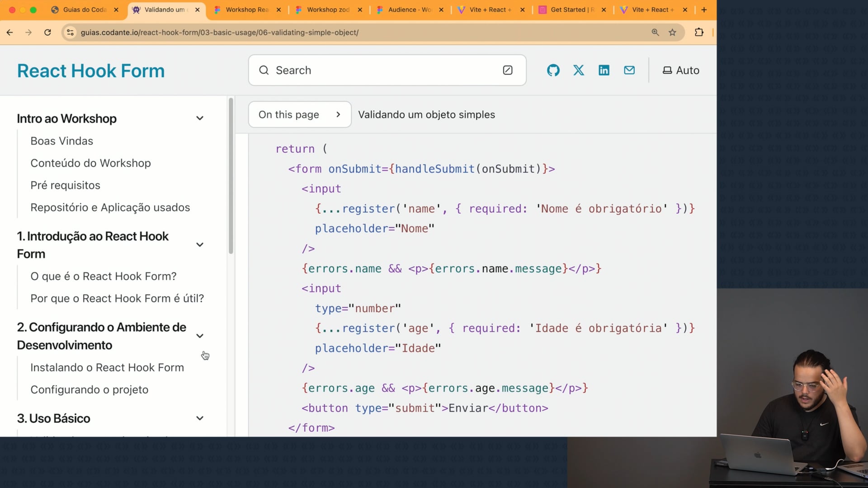Click the X (Twitter) icon
This screenshot has height=488, width=868.
click(579, 70)
